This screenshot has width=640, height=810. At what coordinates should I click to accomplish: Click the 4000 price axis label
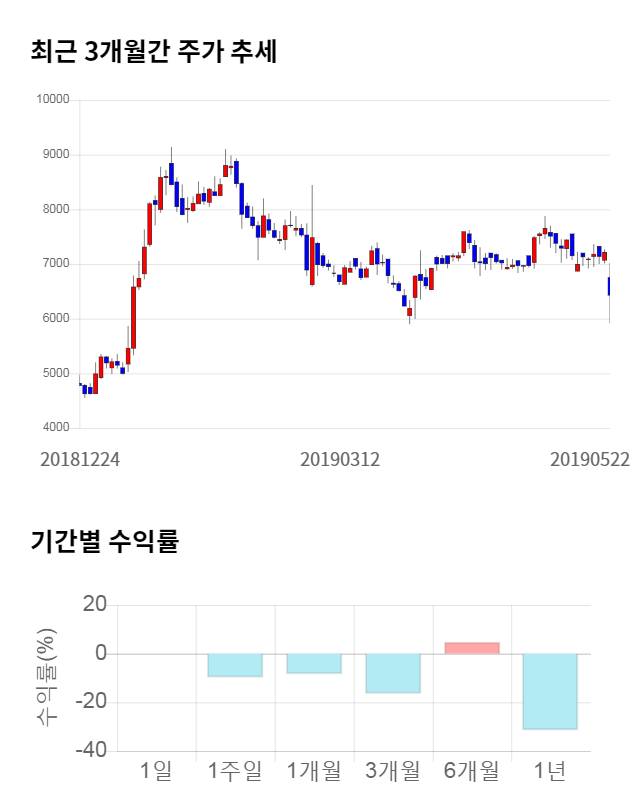[x=55, y=428]
